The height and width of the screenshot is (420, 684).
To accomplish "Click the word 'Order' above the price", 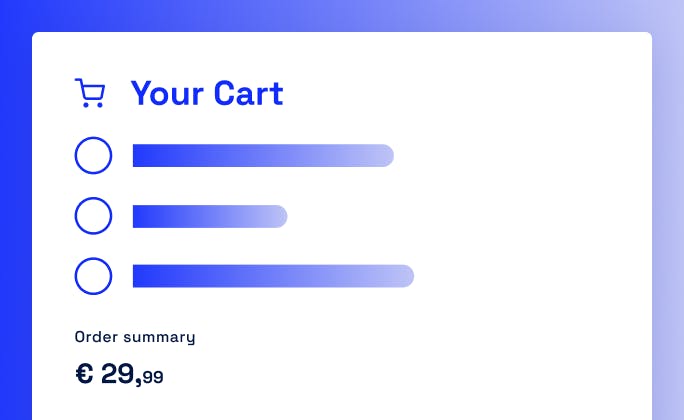I will [x=97, y=337].
